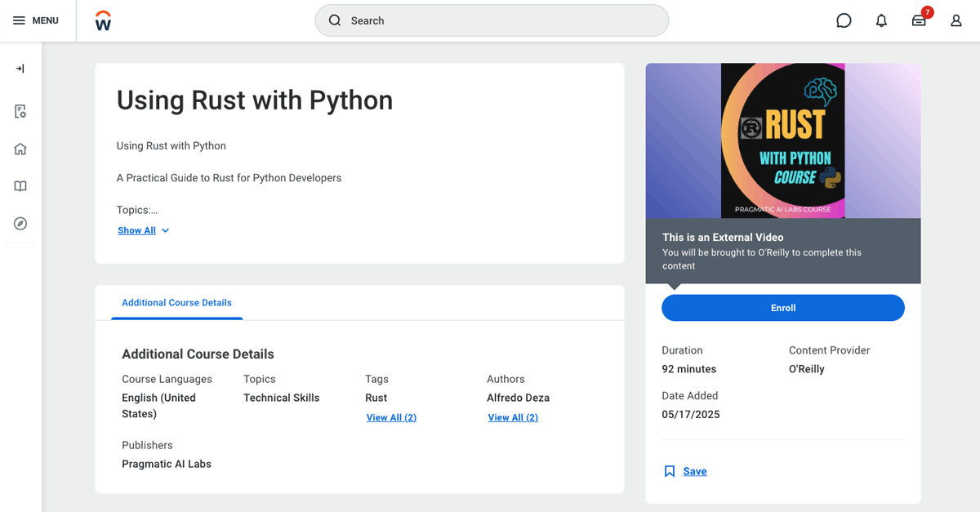This screenshot has width=980, height=512.
Task: Click the chevron beside Show All
Action: click(165, 231)
